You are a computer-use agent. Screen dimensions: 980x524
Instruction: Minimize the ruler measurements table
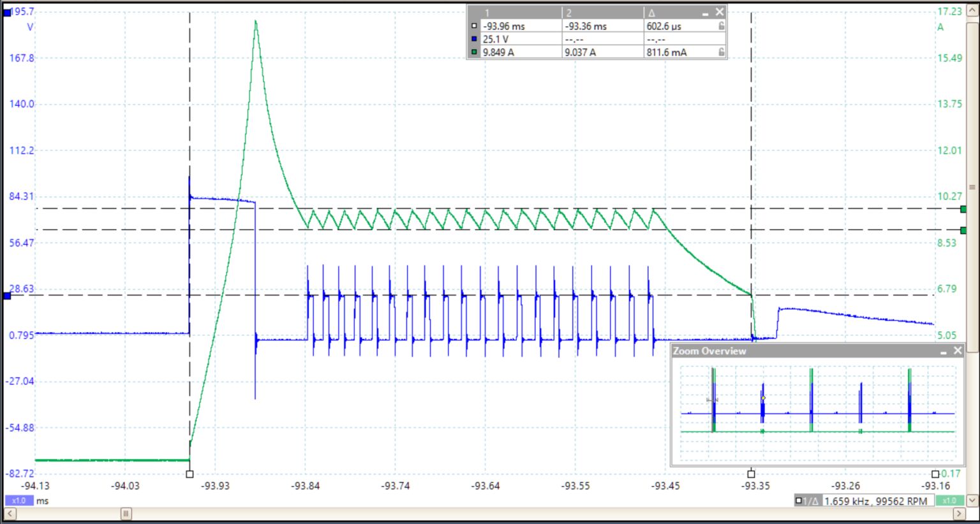click(706, 13)
